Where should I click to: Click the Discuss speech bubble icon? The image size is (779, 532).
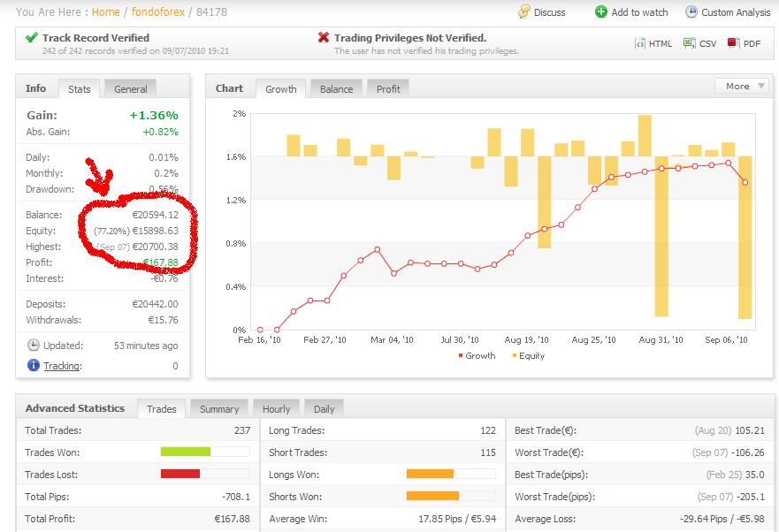click(524, 12)
